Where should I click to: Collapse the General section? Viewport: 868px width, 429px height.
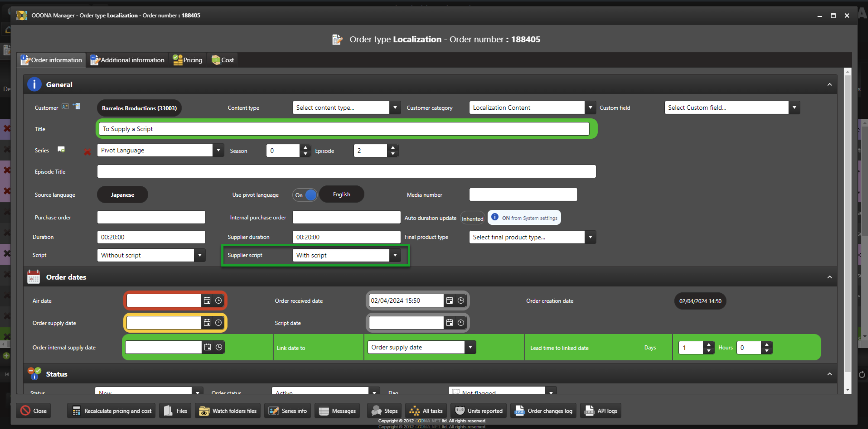pos(829,85)
